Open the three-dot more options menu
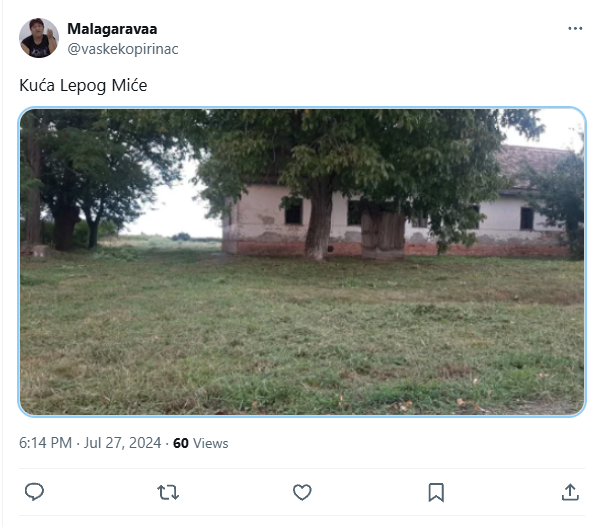Screen dimensions: 601x527 tap(575, 29)
